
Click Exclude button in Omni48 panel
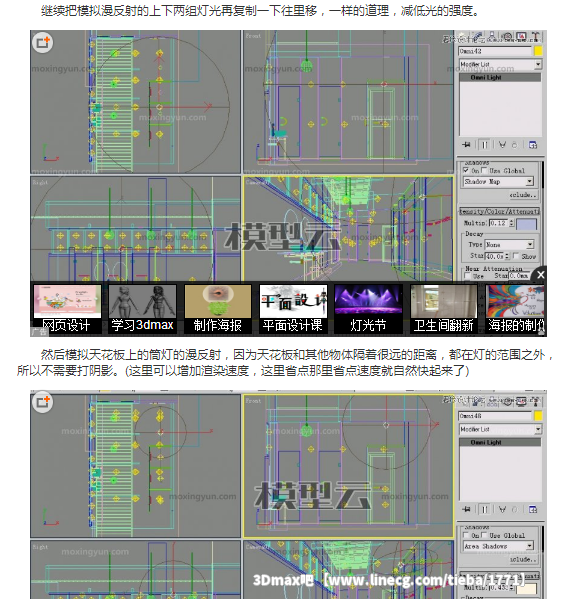click(x=523, y=559)
